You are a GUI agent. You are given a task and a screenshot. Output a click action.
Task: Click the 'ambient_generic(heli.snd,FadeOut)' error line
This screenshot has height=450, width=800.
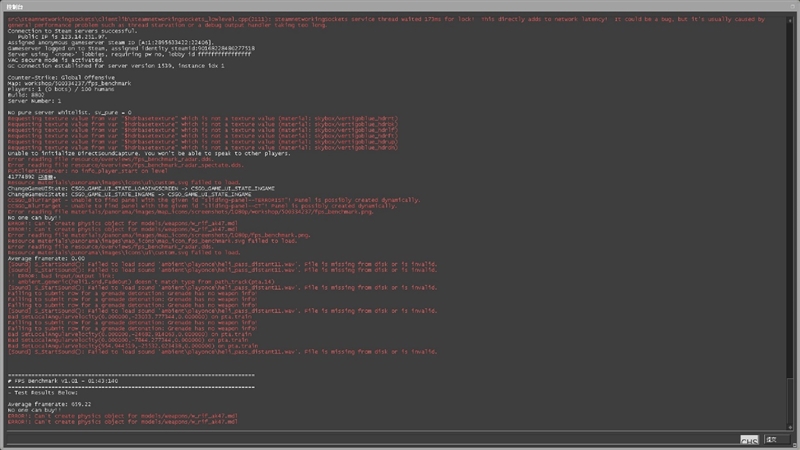pos(141,282)
